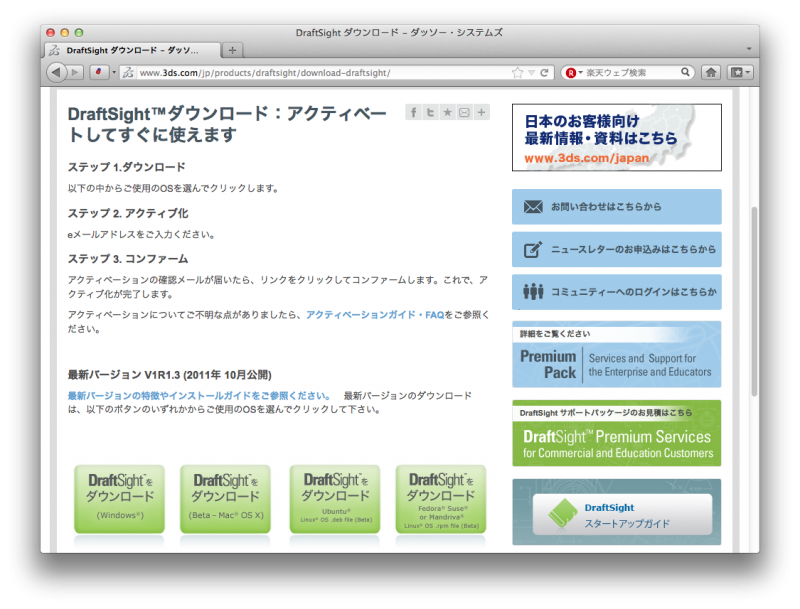This screenshot has width=800, height=609.
Task: Open the list-all-tabs arrow in the tab bar
Action: point(749,49)
